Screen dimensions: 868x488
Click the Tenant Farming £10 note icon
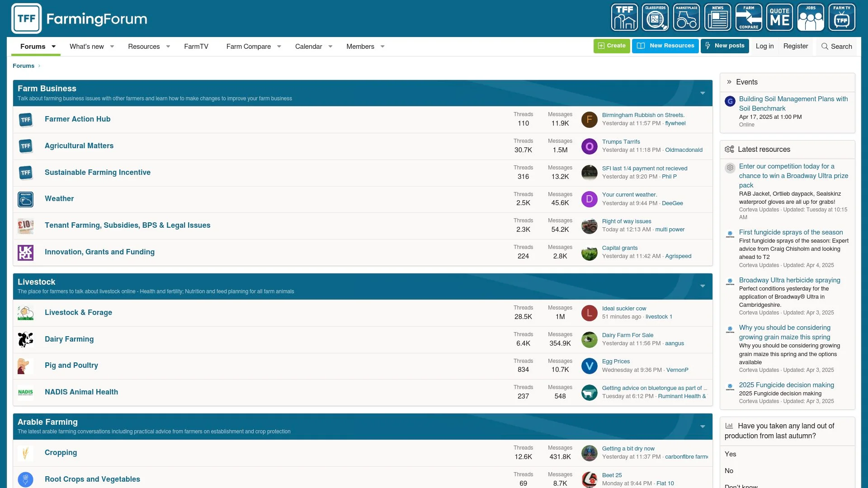(26, 226)
